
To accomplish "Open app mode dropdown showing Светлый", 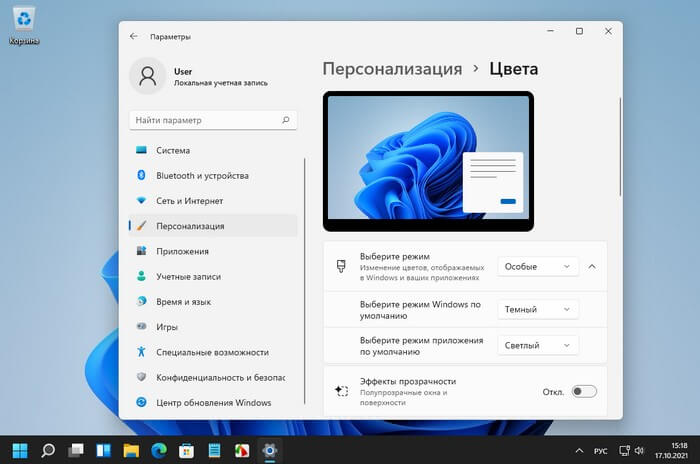I will click(538, 345).
